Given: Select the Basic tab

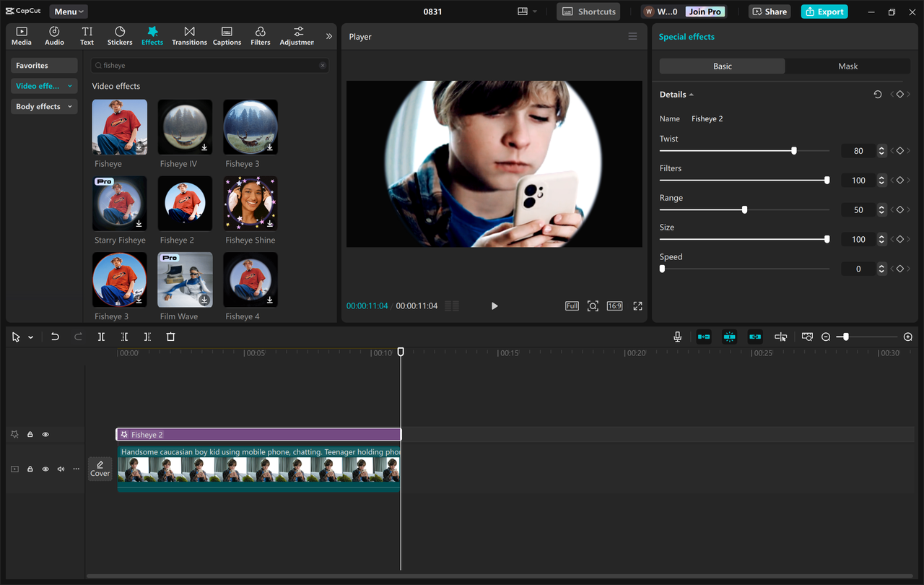Looking at the screenshot, I should (723, 66).
